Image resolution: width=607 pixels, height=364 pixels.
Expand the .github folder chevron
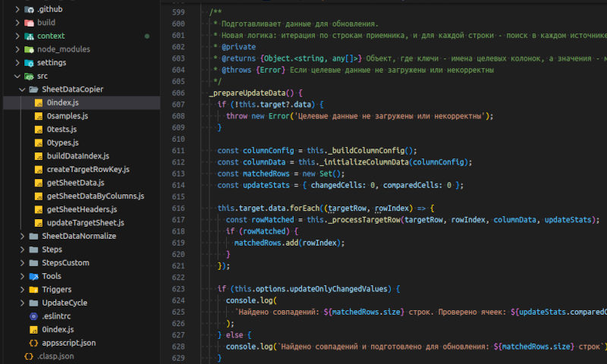17,9
